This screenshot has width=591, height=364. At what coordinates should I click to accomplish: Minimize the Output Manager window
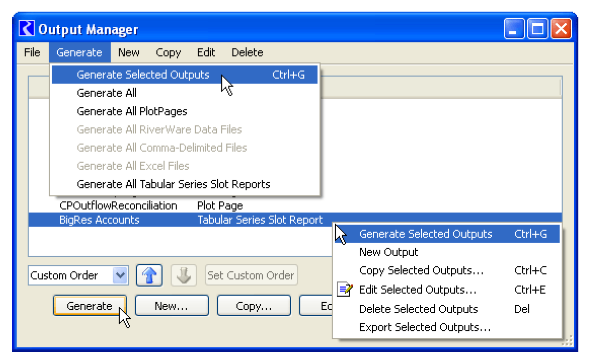(514, 29)
